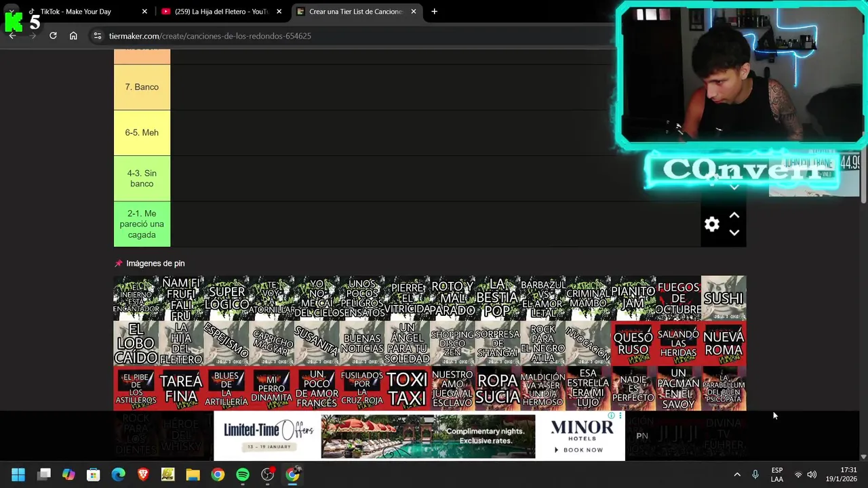868x488 pixels.
Task: Pick 'Queso Ruso' song tile
Action: pos(633,344)
